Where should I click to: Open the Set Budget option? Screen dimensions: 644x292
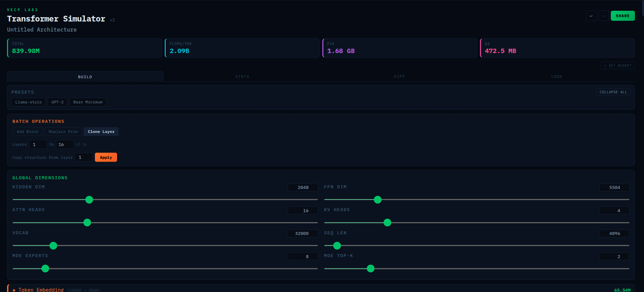pos(618,65)
